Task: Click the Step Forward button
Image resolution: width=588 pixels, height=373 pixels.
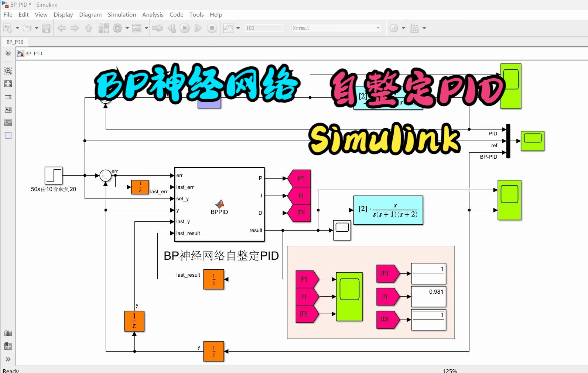Action: [198, 28]
